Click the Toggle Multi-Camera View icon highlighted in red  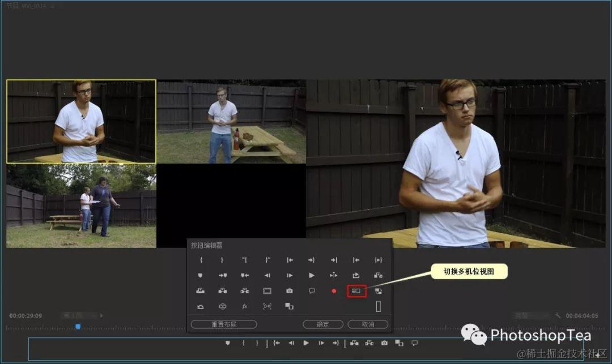[x=356, y=291]
